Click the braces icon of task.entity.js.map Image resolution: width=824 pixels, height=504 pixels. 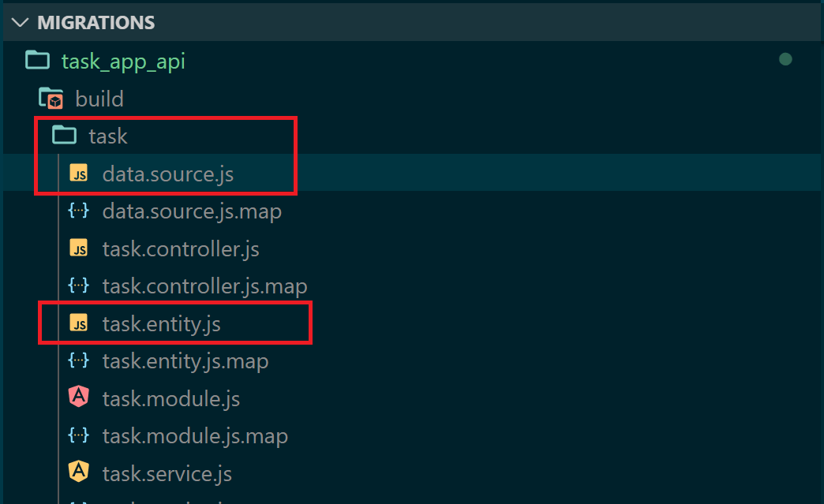click(x=79, y=361)
